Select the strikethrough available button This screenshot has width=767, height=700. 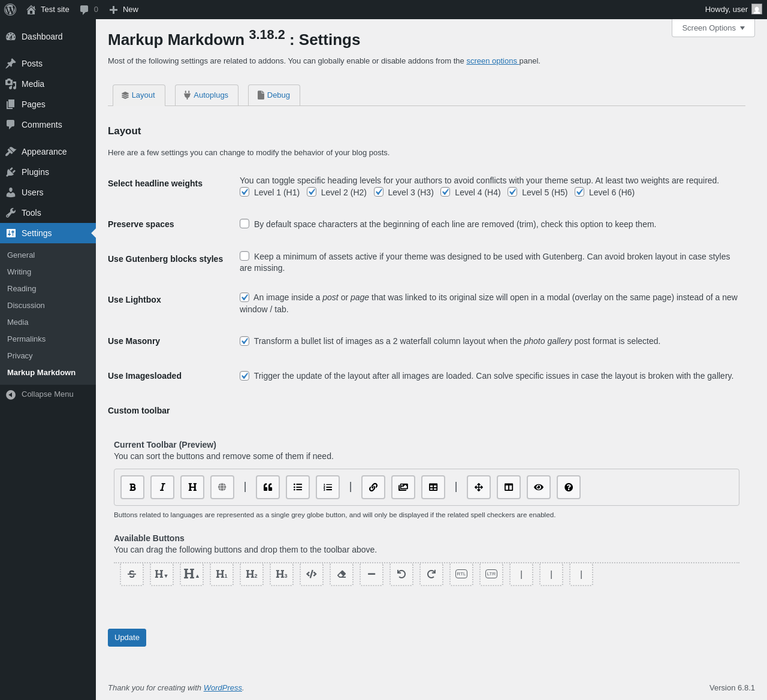132,574
